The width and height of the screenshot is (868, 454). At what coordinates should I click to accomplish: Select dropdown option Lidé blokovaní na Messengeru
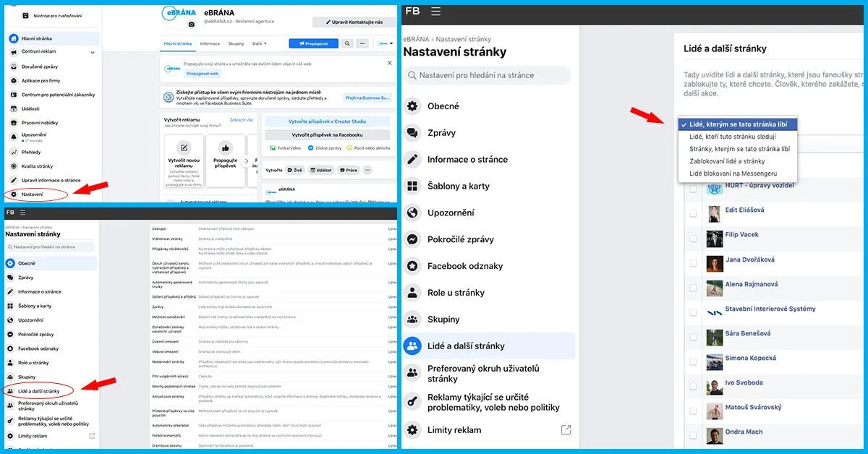tap(738, 174)
